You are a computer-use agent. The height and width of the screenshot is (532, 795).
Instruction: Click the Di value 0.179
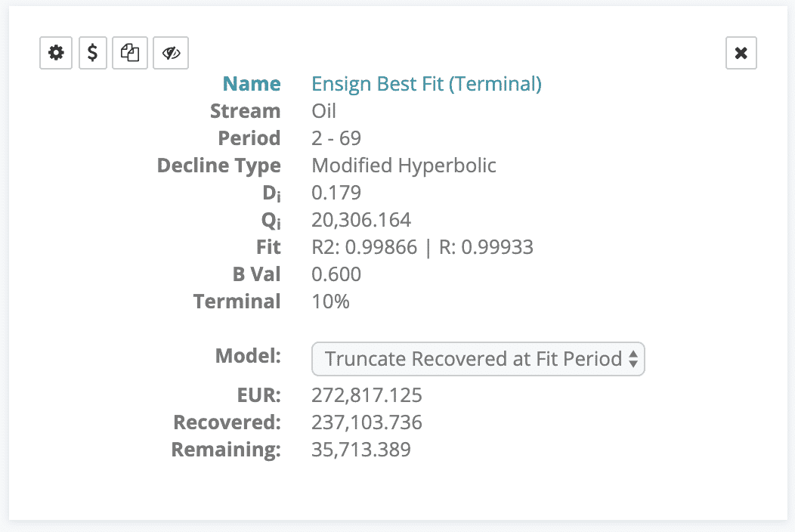coord(336,193)
